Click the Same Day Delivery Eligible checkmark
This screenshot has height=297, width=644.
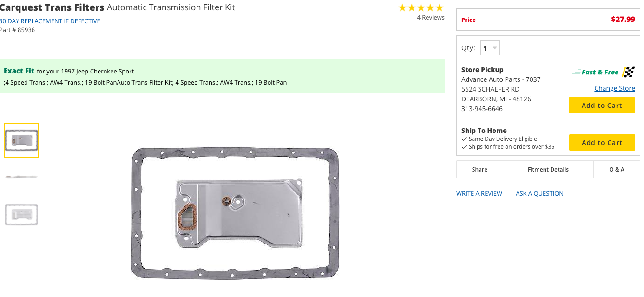(464, 139)
